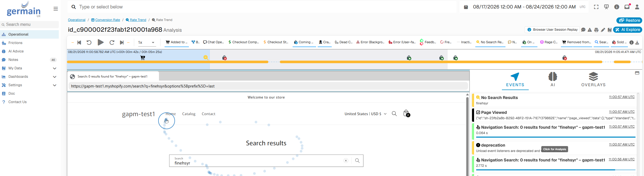
Task: Select Operational in the sidebar
Action: point(29,34)
